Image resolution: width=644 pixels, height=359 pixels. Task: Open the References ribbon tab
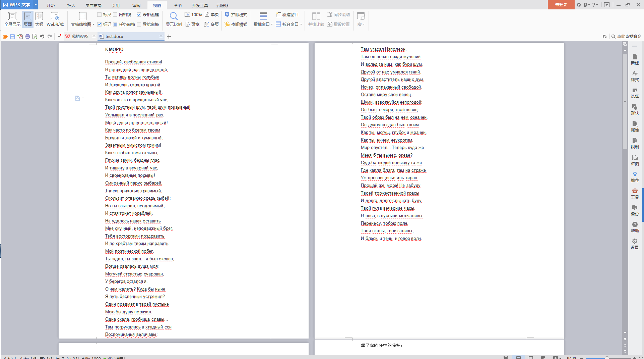(116, 5)
